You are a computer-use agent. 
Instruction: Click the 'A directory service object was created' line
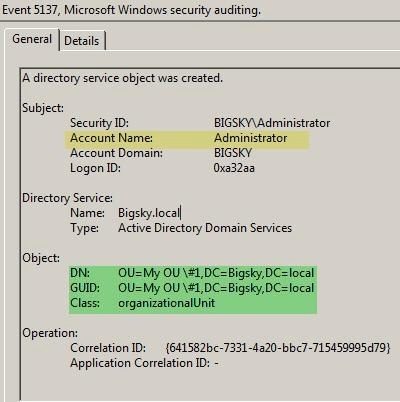(x=122, y=78)
